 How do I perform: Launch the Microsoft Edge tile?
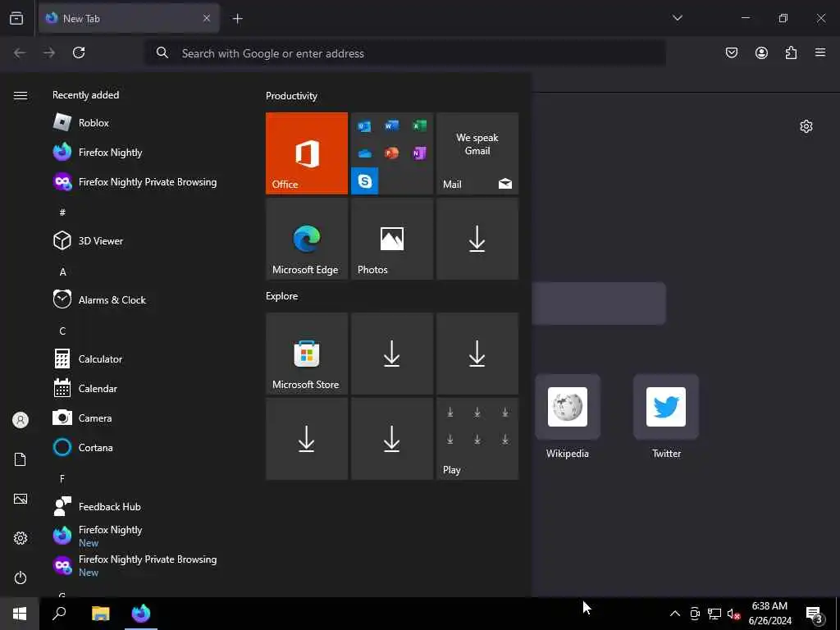click(x=307, y=239)
